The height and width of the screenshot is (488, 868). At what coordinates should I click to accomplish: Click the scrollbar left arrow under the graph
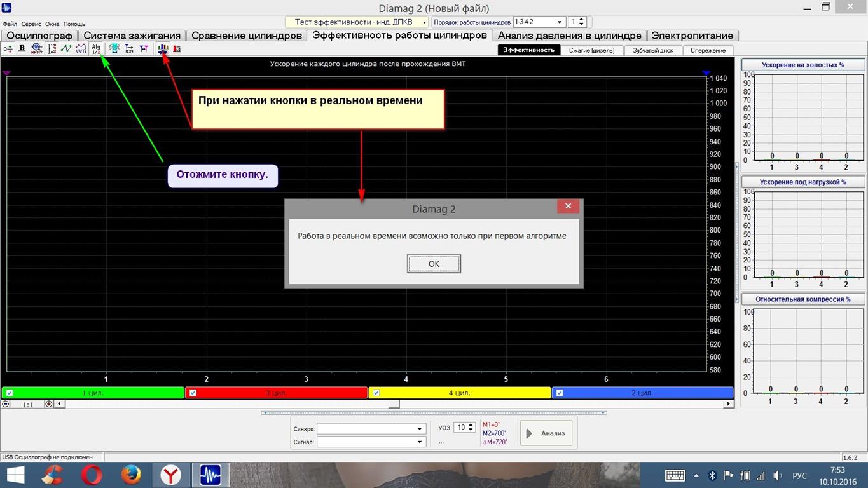point(60,404)
